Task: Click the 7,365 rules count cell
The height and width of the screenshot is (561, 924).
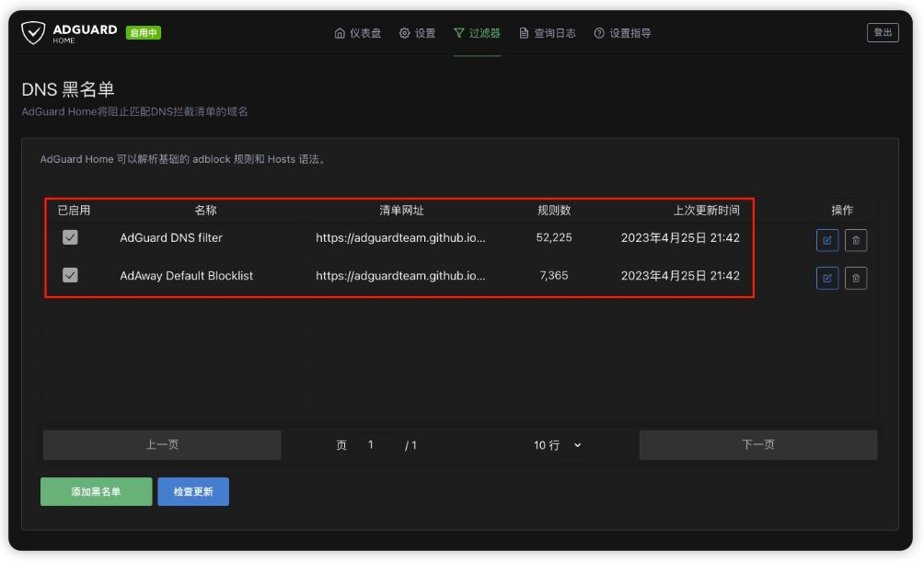Action: coord(554,276)
